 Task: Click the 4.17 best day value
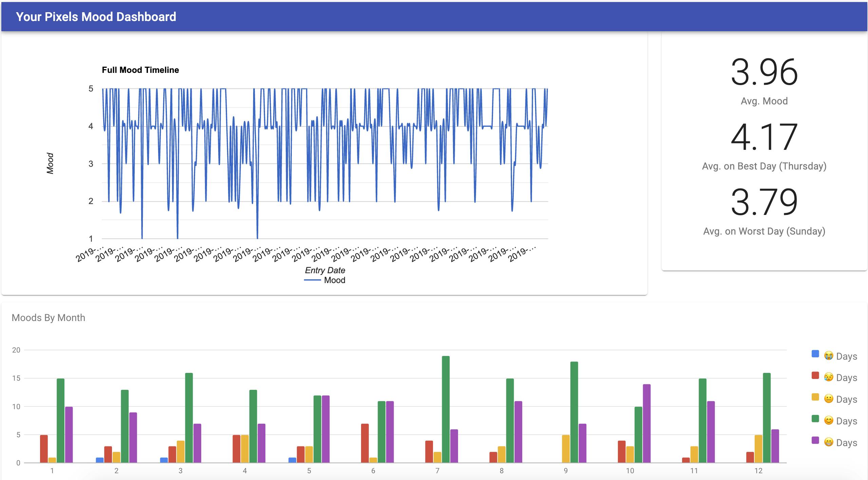click(764, 137)
